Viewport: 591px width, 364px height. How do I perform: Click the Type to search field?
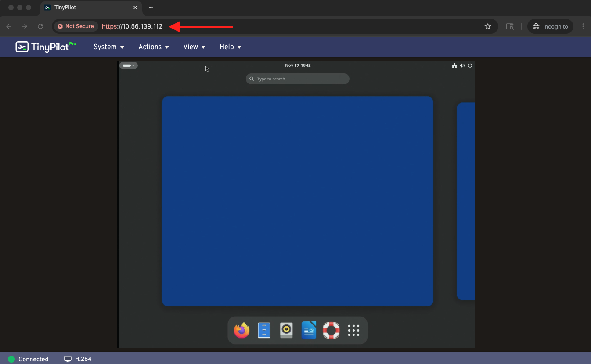point(298,79)
